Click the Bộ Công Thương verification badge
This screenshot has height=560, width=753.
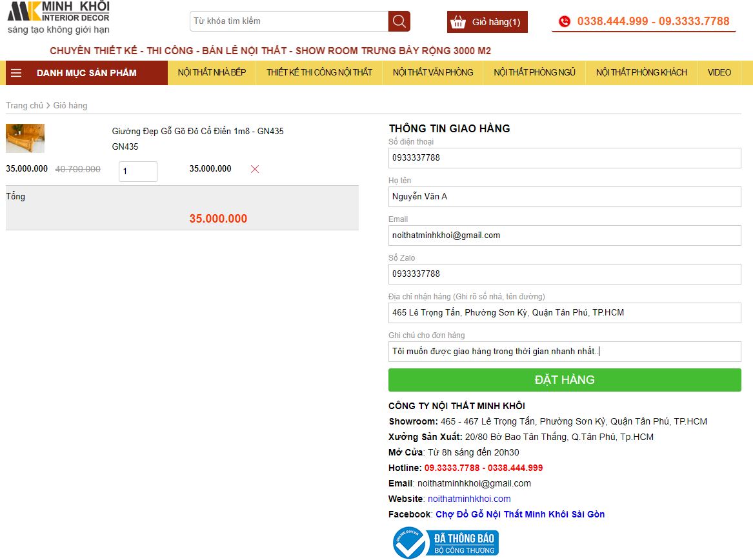pos(446,543)
